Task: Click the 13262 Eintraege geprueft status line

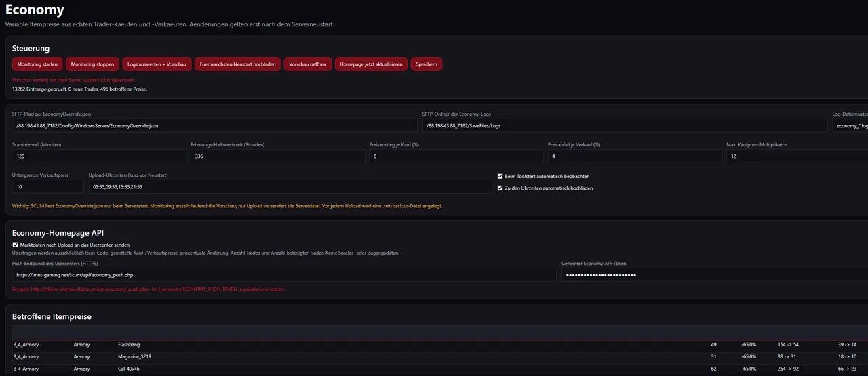Action: [79, 89]
